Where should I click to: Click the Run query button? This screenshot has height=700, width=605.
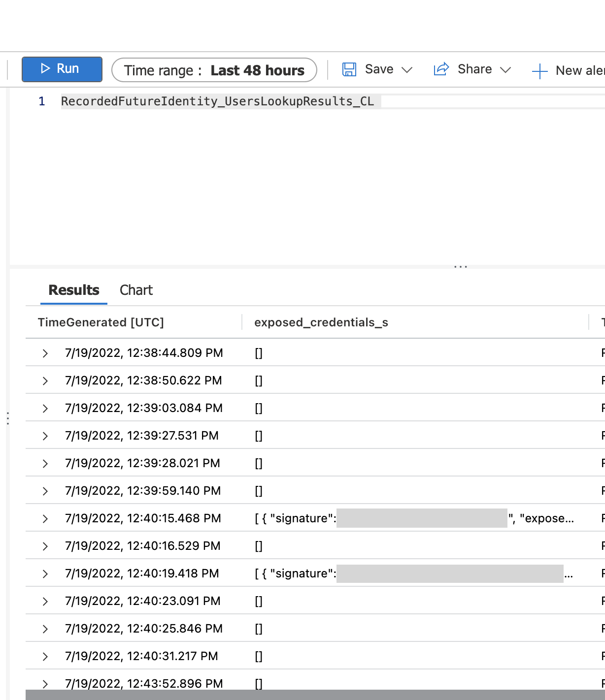pos(62,69)
